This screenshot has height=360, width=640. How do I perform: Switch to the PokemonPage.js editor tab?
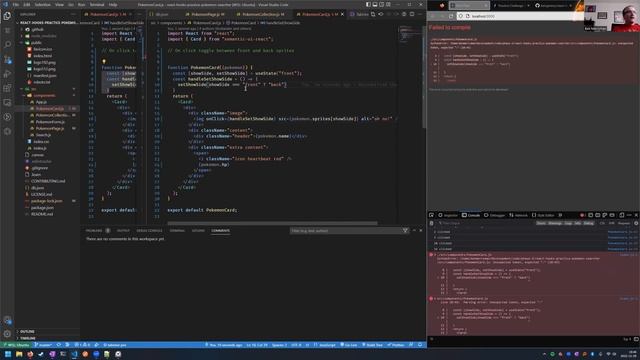(x=205, y=14)
